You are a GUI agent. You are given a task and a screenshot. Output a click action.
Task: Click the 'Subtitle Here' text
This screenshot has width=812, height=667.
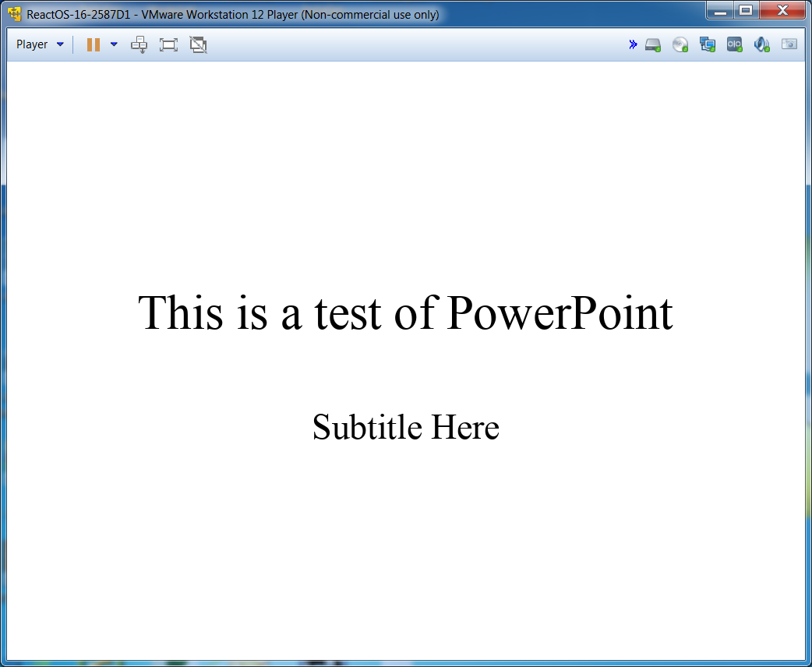coord(405,427)
